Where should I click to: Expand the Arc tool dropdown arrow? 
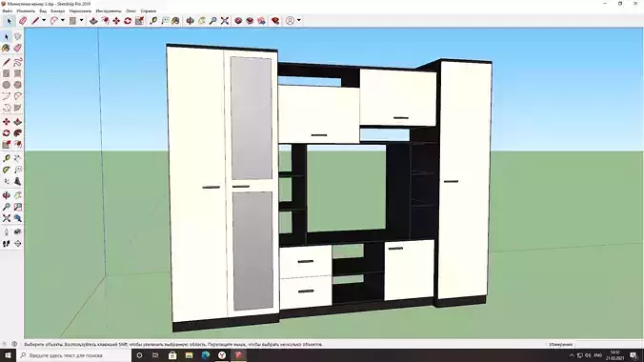tap(63, 20)
